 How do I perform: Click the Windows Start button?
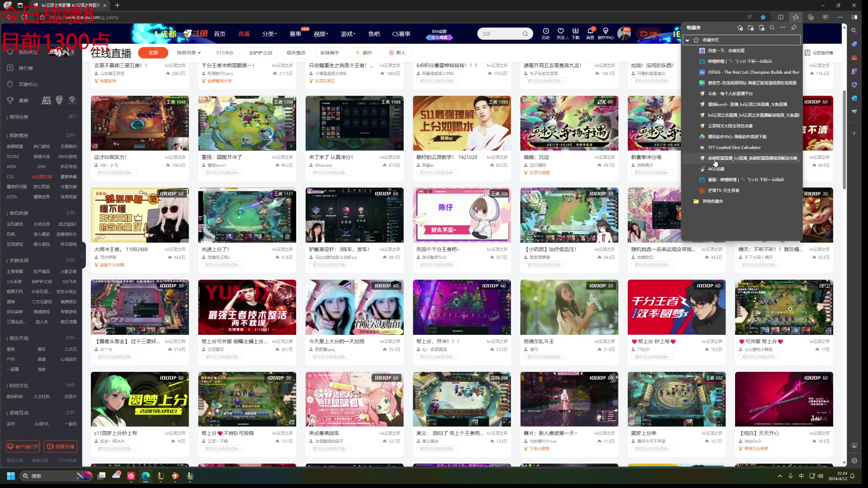click(x=11, y=476)
